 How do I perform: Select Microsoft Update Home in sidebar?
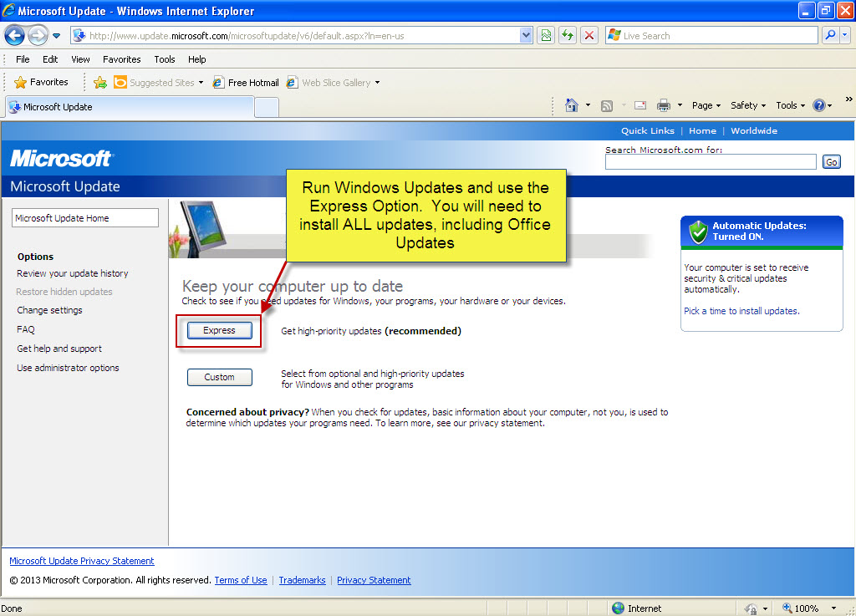click(85, 217)
